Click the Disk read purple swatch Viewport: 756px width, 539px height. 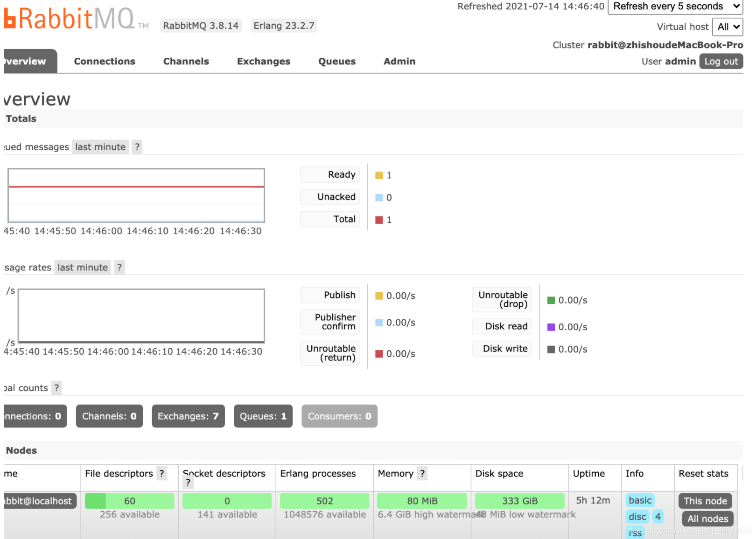(551, 327)
